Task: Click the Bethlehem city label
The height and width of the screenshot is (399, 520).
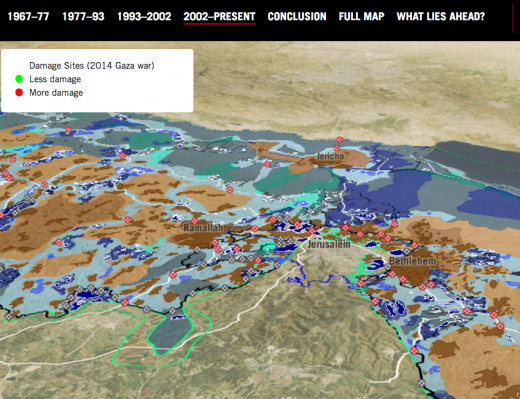Action: (x=413, y=261)
